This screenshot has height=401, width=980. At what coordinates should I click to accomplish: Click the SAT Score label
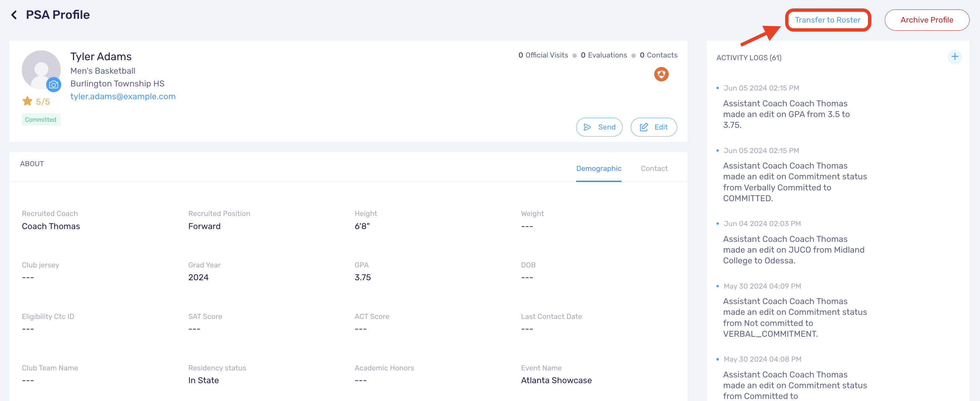(x=205, y=317)
